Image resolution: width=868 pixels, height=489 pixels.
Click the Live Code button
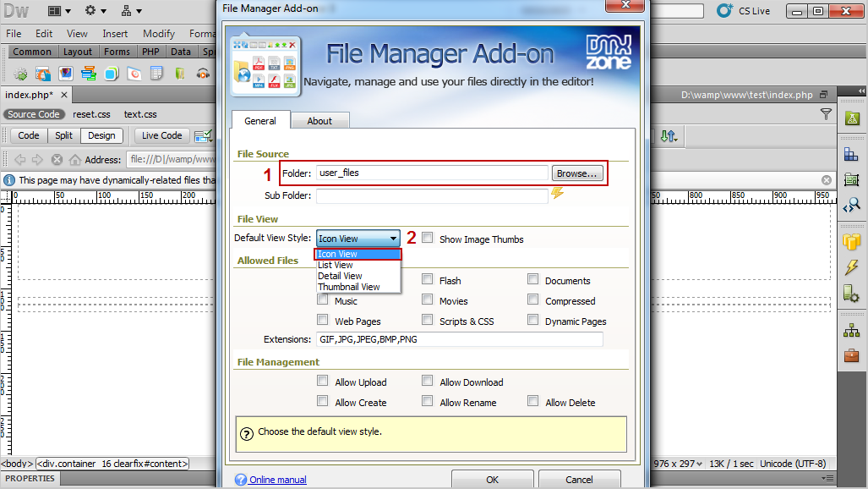(x=161, y=135)
